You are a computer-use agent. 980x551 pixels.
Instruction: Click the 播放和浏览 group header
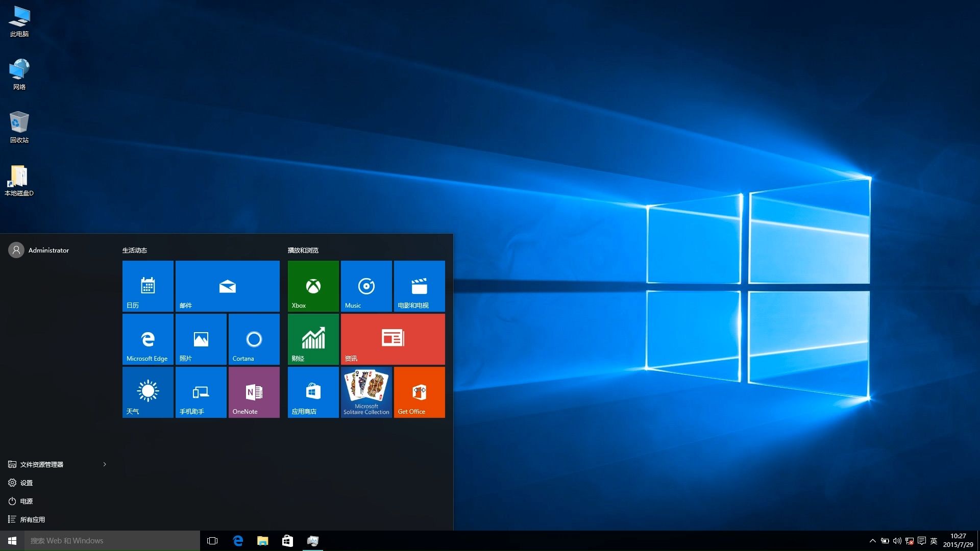(x=303, y=250)
